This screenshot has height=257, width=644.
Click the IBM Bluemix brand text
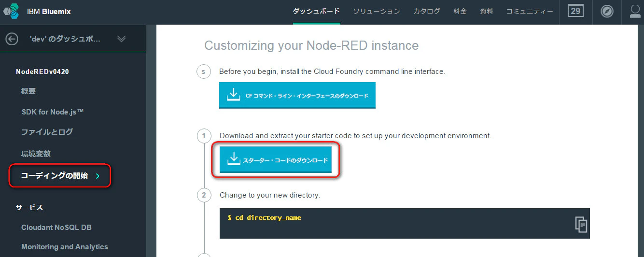[49, 11]
